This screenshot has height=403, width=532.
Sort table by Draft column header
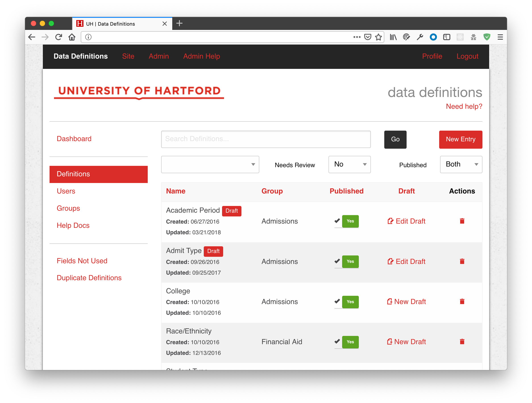[x=406, y=191]
